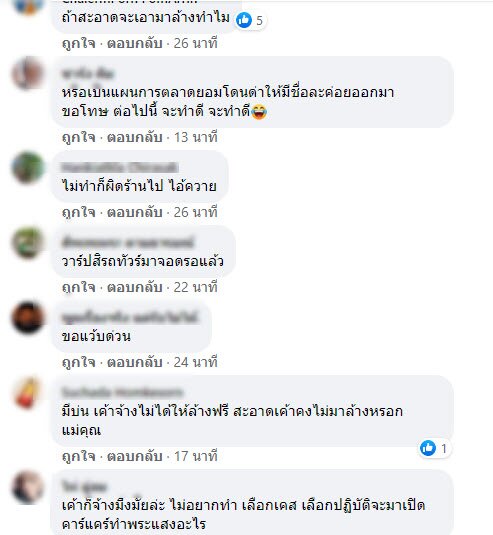This screenshot has height=535, width=493.
Task: Open the 17 นาที timestamp link
Action: click(x=195, y=457)
